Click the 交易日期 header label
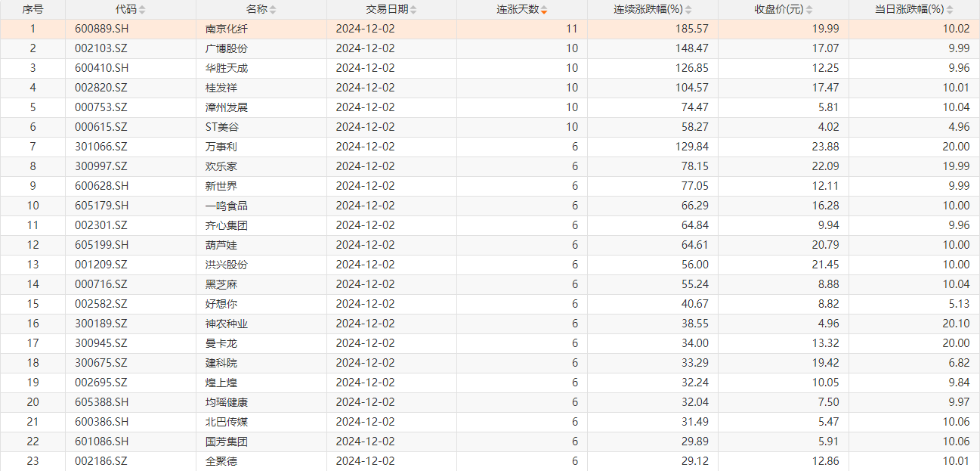This screenshot has height=471, width=980. pyautogui.click(x=387, y=10)
